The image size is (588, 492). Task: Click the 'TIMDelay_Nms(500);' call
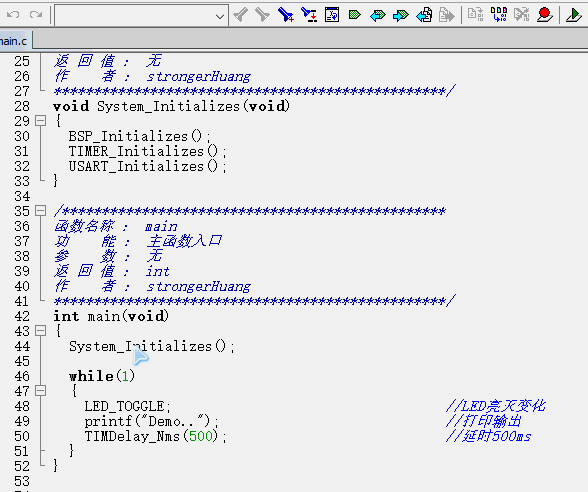tap(155, 436)
